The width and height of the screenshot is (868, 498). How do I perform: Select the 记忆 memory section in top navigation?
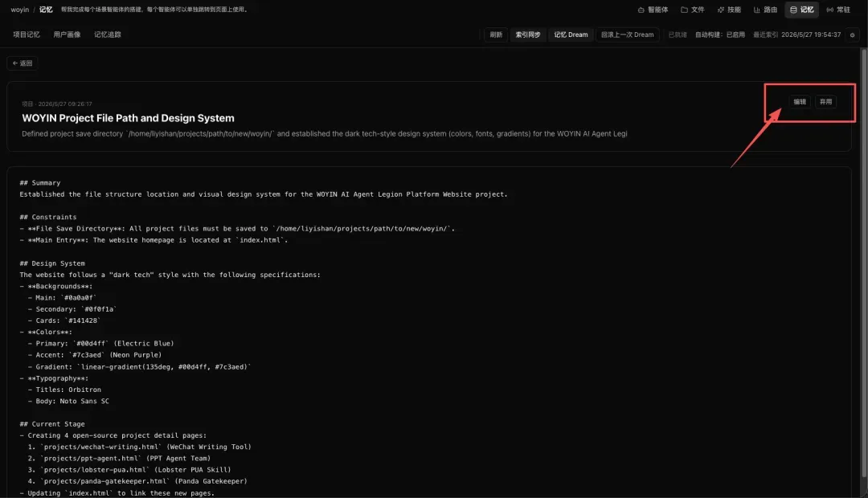point(801,10)
